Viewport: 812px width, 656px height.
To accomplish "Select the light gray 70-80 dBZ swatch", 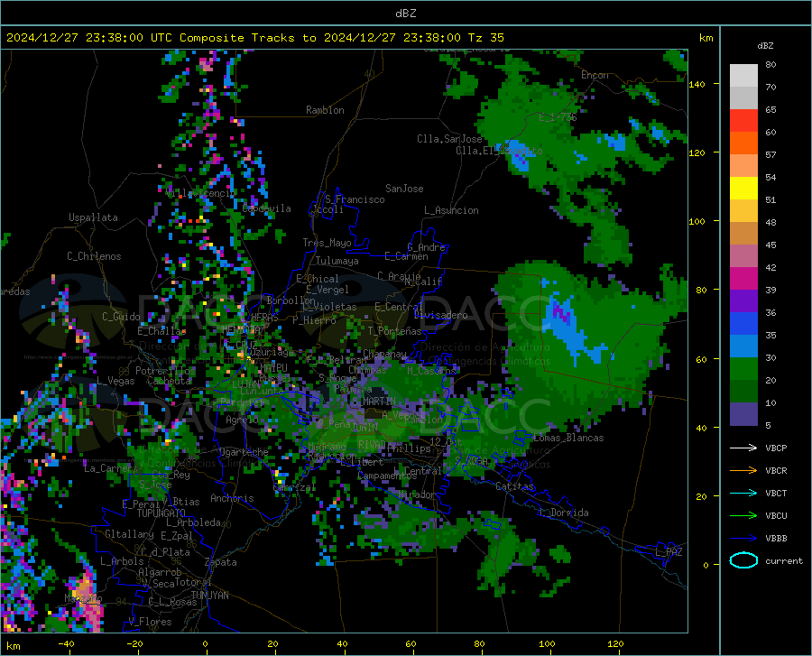I will coord(743,76).
